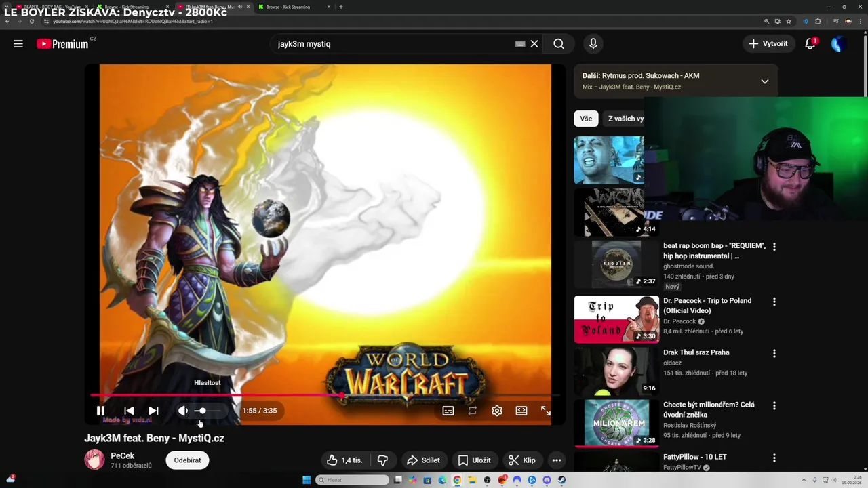
Task: Enter fullscreen mode in the player
Action: coord(546,411)
